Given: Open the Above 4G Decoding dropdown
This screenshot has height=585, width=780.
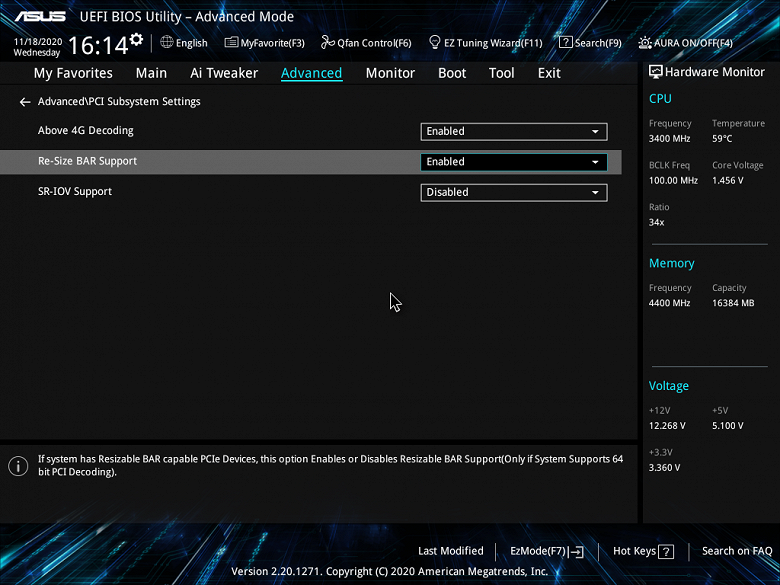Looking at the screenshot, I should (x=514, y=131).
